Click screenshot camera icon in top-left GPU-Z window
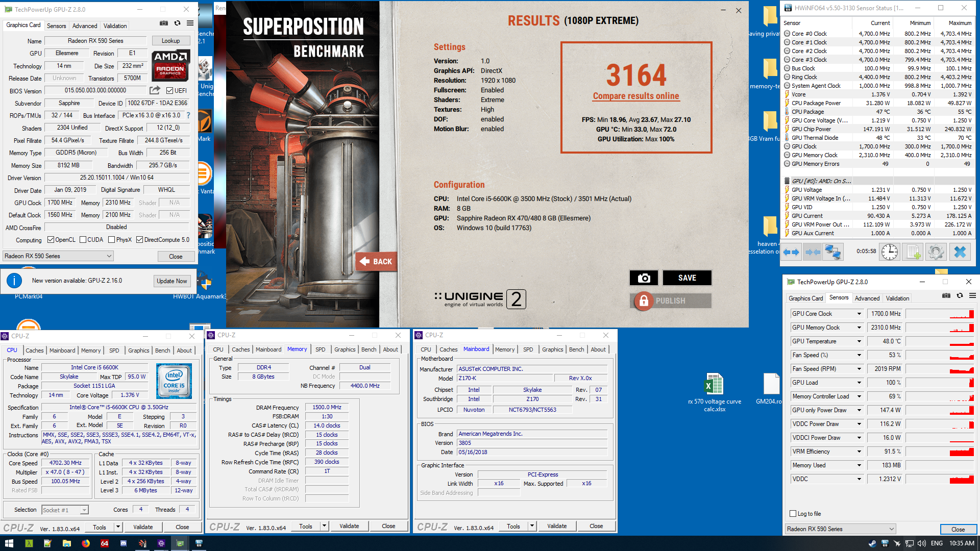 pyautogui.click(x=163, y=23)
